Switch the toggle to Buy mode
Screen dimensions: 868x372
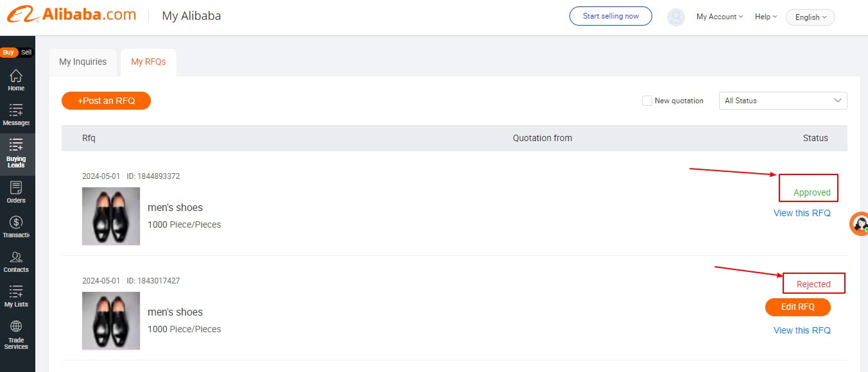pos(8,53)
